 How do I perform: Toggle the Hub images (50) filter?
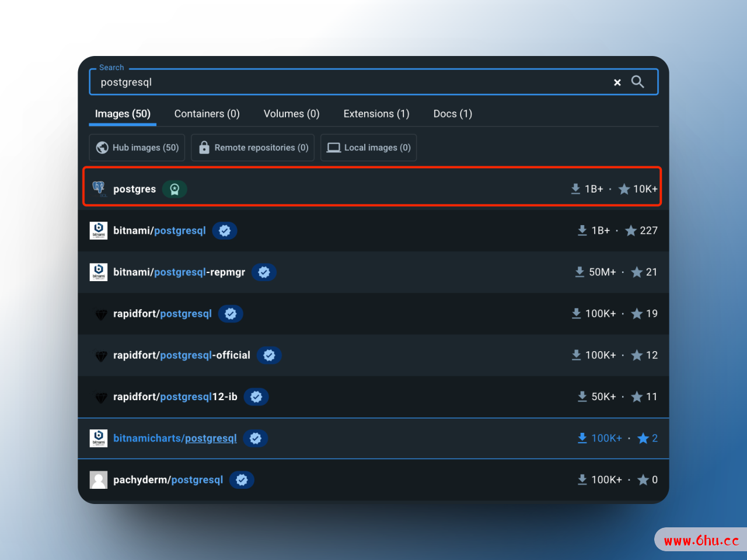(137, 148)
